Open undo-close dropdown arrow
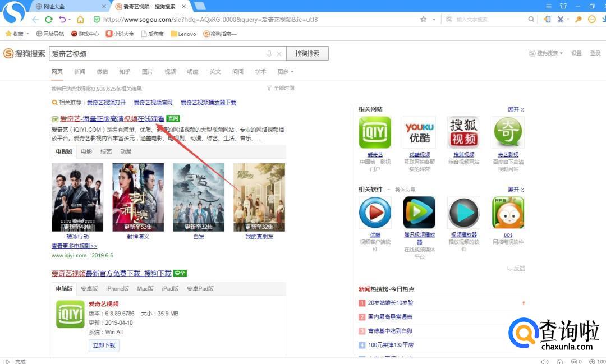Image resolution: width=606 pixels, height=364 pixels. pos(70,19)
